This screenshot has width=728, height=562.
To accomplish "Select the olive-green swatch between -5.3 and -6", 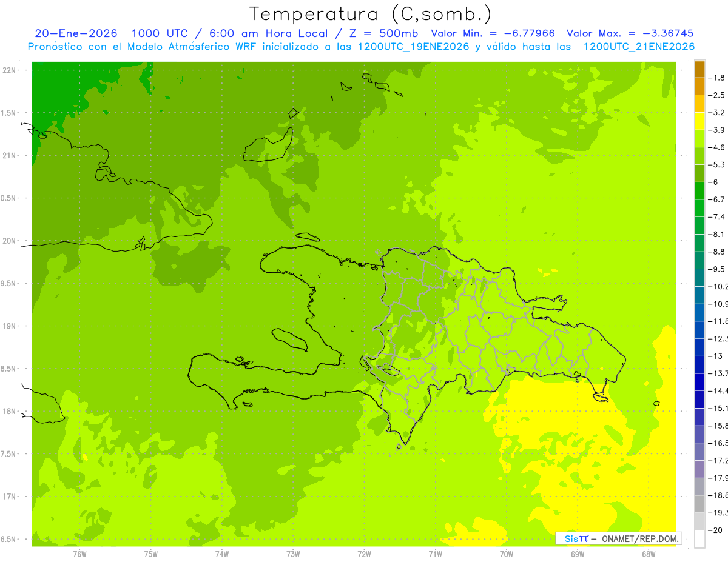I will pyautogui.click(x=699, y=173).
